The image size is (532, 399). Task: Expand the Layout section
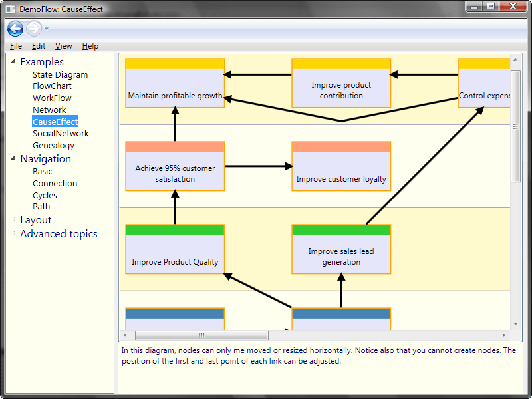[x=14, y=219]
